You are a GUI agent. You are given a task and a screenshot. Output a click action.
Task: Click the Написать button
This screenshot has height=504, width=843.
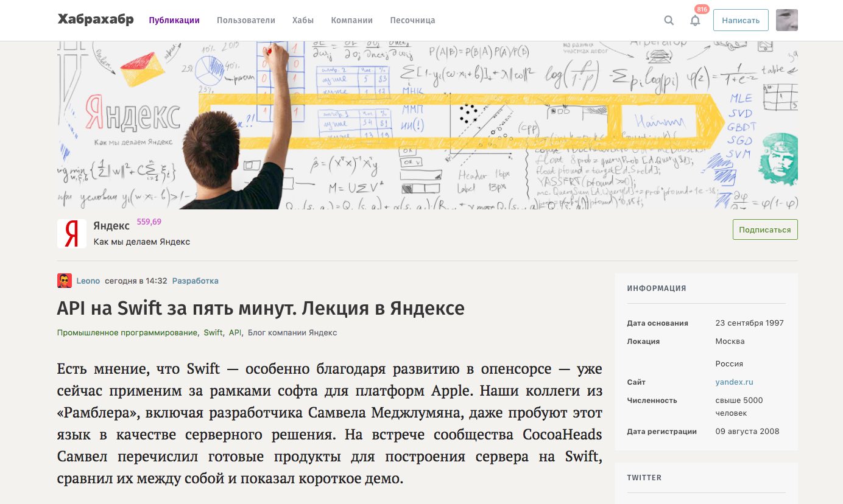pos(741,20)
